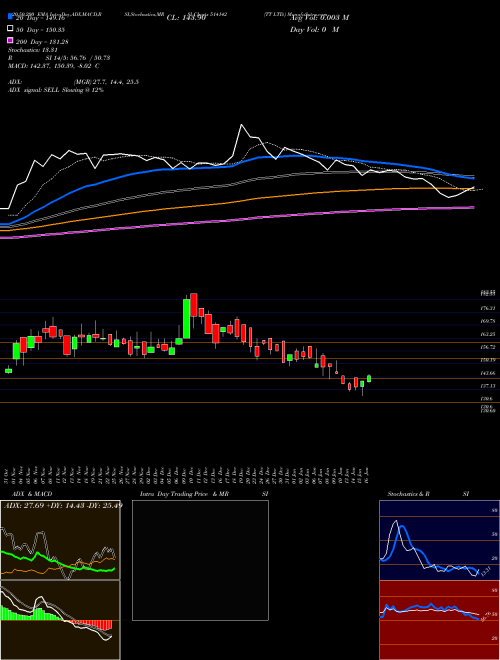Click the 'Intra Day Trading Price & MR' title
500x660 pixels.
(x=184, y=494)
